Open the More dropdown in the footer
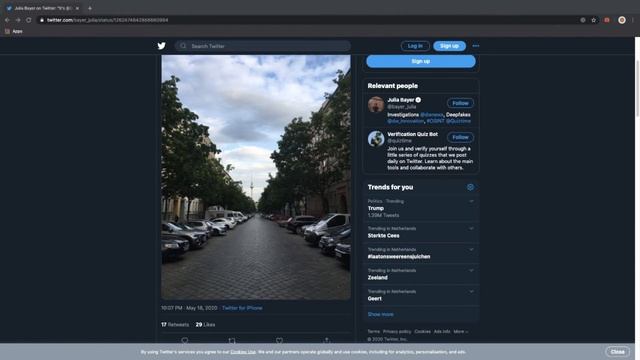640x360 pixels. click(x=461, y=331)
